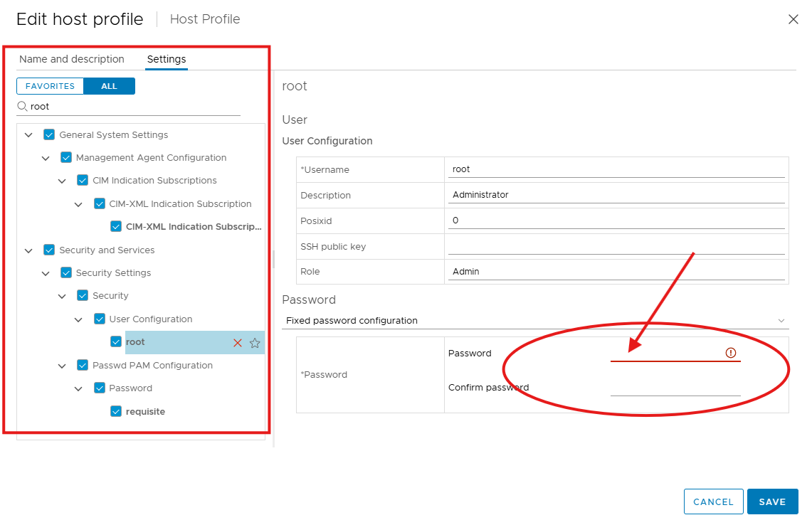Collapse the Passwd PAM Configuration node
Screen dimensions: 812x520
click(62, 366)
